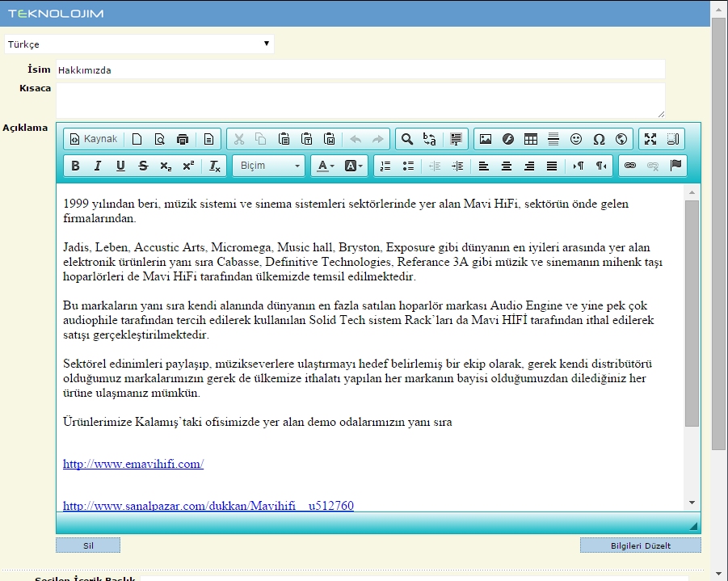Toggle Bold formatting
The width and height of the screenshot is (728, 581).
(x=75, y=166)
